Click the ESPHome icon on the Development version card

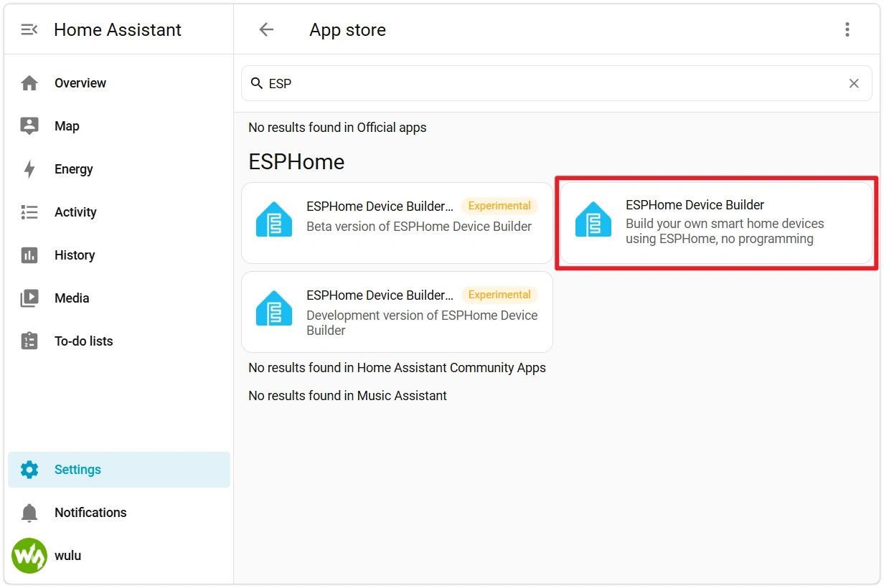coord(274,308)
